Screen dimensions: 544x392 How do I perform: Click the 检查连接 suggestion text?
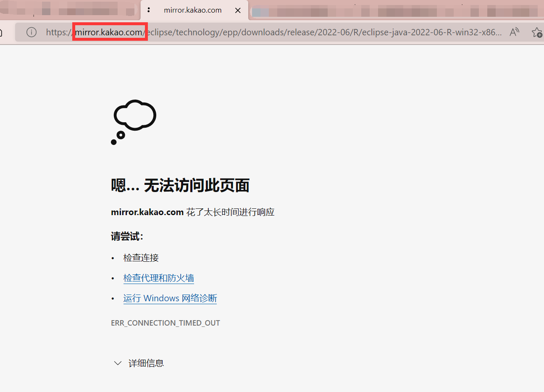[x=141, y=258]
